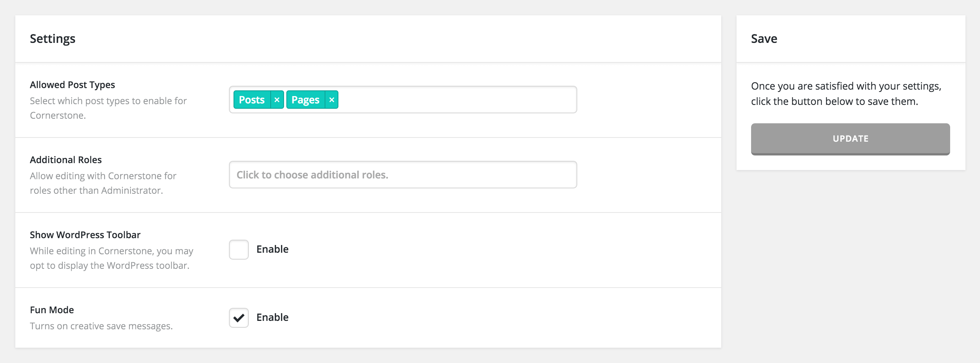Click inside the additional roles input field

[402, 175]
